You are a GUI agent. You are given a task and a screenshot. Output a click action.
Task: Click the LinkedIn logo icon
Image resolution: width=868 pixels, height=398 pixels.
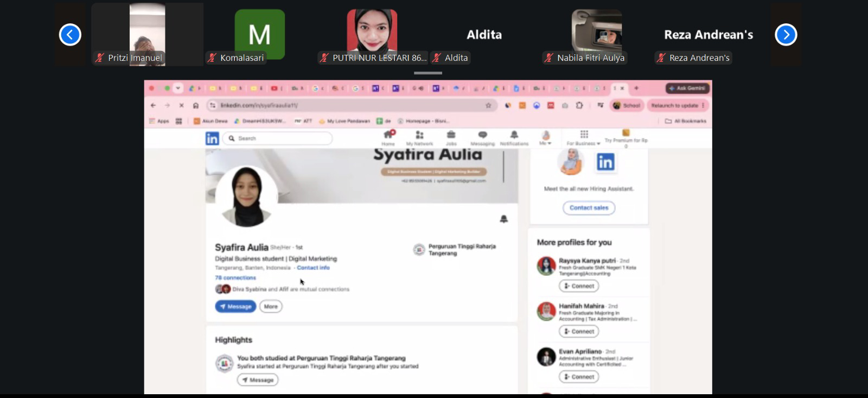pos(212,138)
